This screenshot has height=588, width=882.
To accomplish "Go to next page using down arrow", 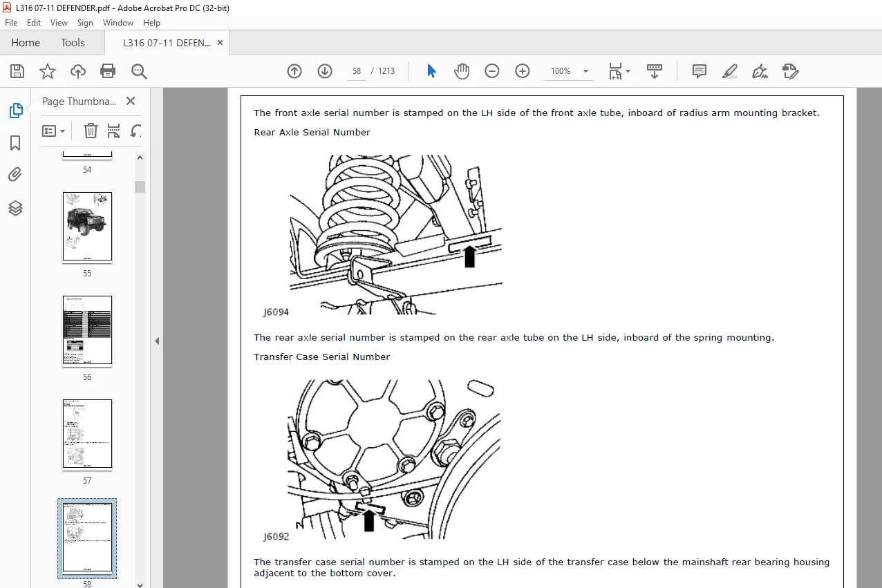I will tap(325, 71).
